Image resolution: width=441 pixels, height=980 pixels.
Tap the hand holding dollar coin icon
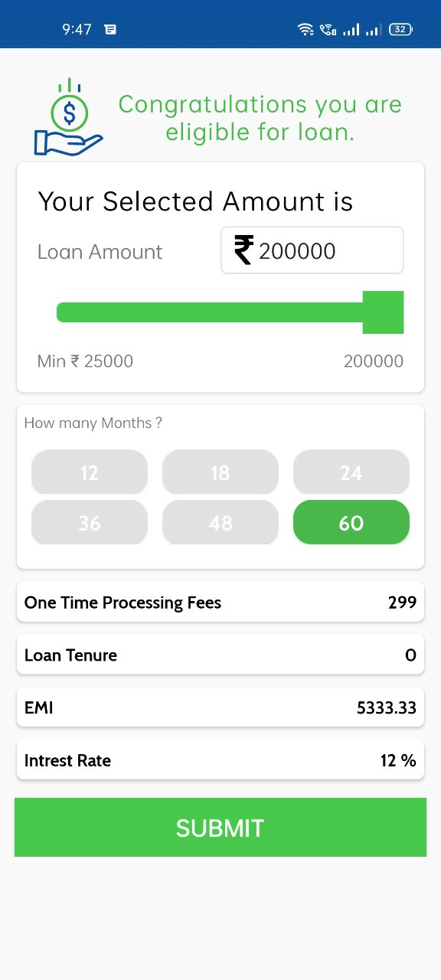point(68,117)
